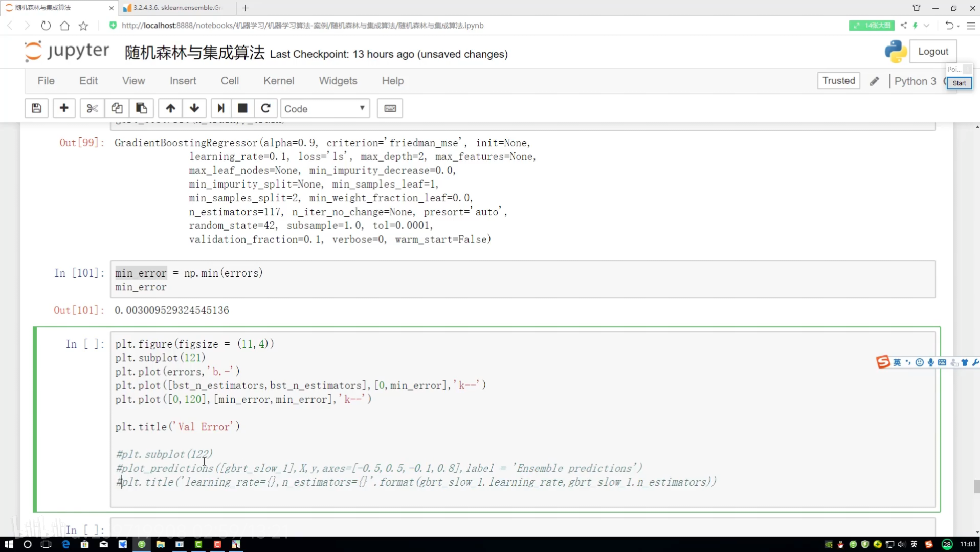Open the command palette keyboard icon
This screenshot has height=552, width=980.
point(390,108)
